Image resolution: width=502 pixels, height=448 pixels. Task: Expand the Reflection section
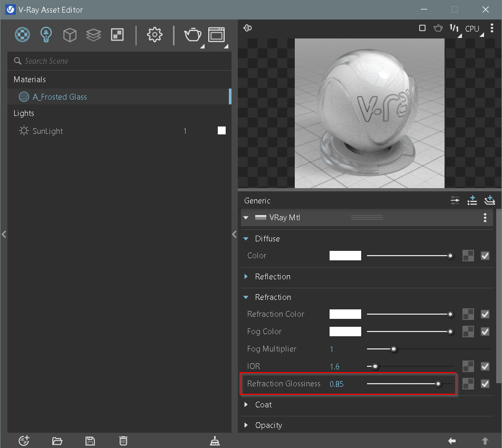click(246, 277)
